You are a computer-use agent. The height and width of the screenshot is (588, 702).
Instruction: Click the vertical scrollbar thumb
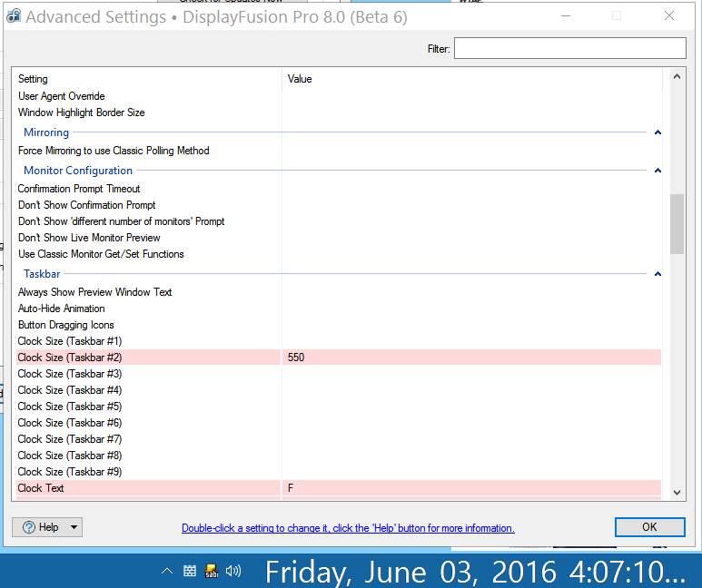(x=677, y=223)
